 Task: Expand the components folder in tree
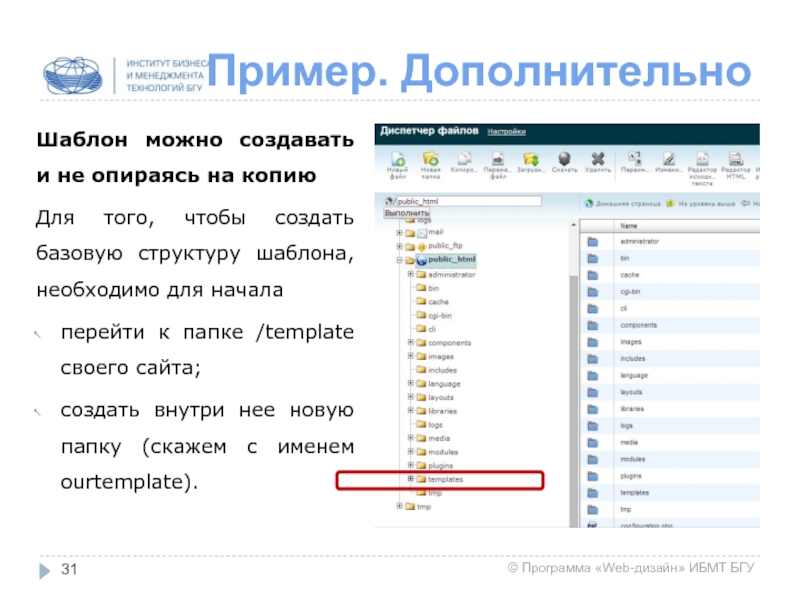pos(410,343)
